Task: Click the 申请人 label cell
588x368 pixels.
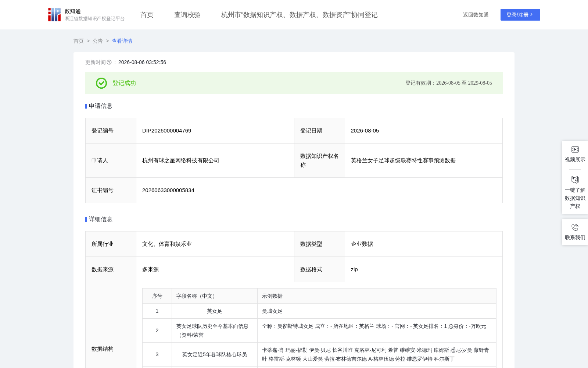Action: point(111,160)
